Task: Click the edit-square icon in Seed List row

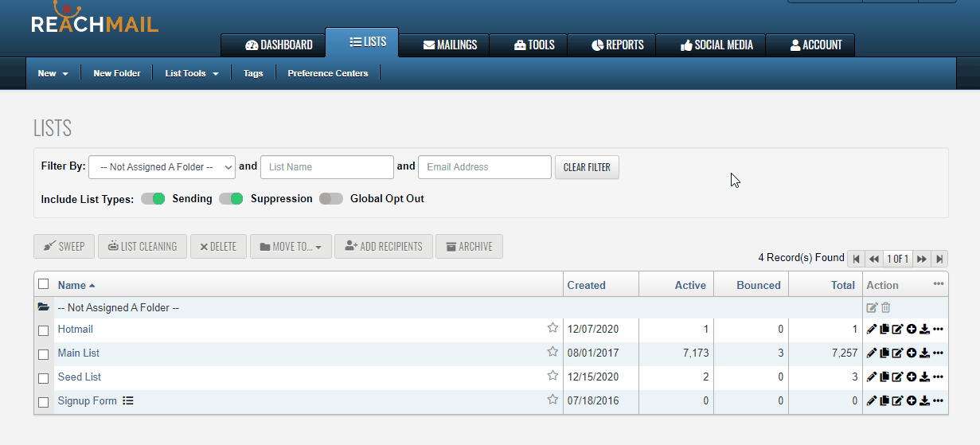Action: coord(897,377)
